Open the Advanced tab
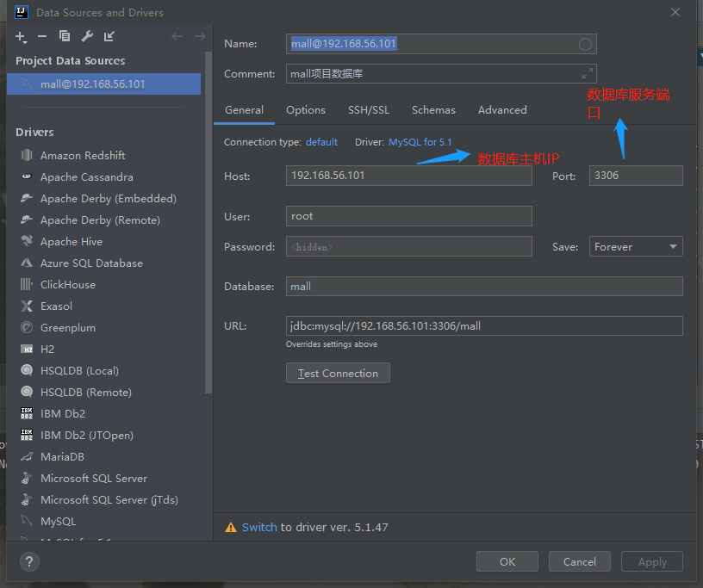This screenshot has height=588, width=703. pos(502,110)
